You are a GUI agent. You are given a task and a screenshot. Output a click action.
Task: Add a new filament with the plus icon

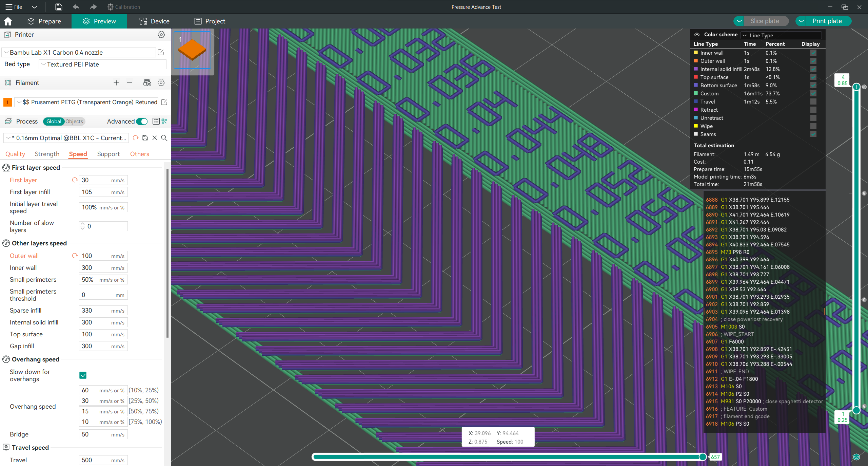116,83
